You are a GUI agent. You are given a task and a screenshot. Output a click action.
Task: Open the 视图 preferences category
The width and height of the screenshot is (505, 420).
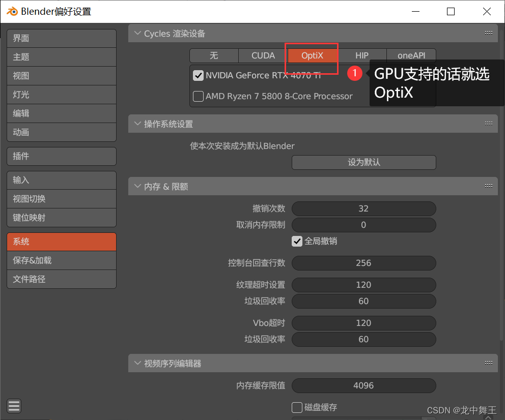pyautogui.click(x=62, y=76)
